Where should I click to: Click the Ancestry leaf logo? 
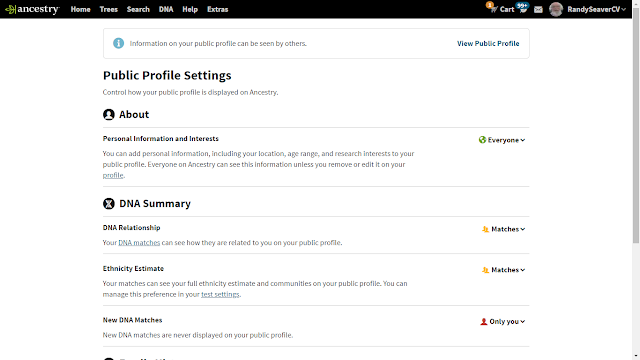point(11,9)
